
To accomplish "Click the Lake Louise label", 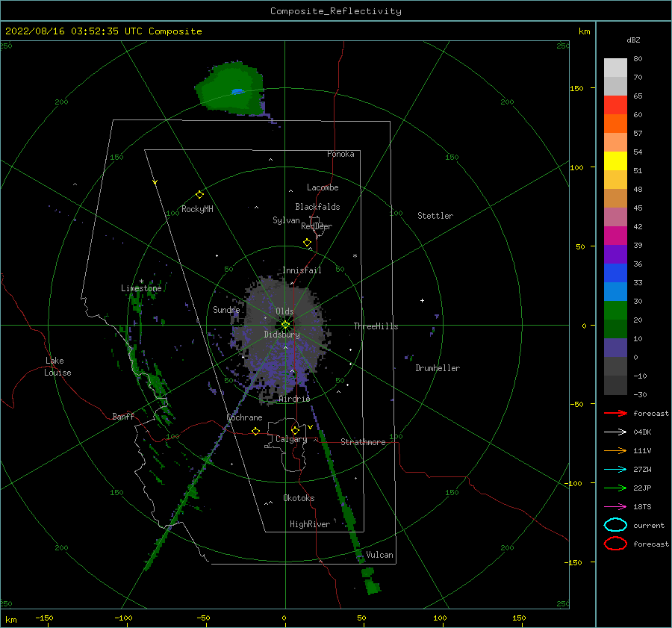I will [x=57, y=367].
